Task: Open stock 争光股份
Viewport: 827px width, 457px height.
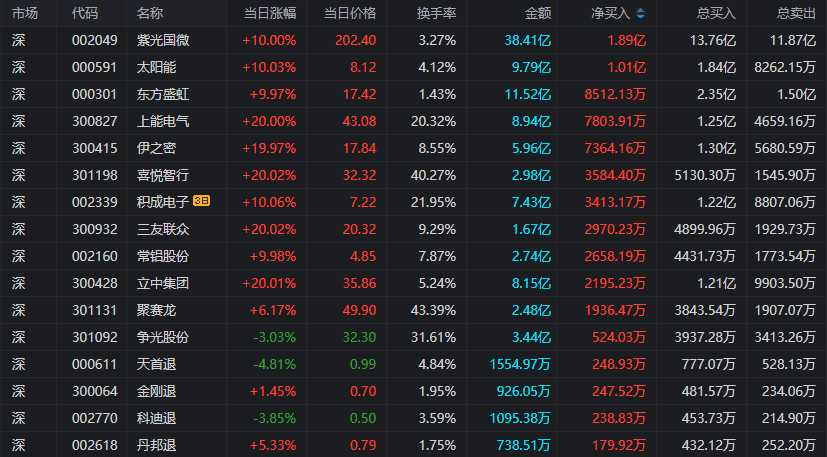Action: pos(163,337)
